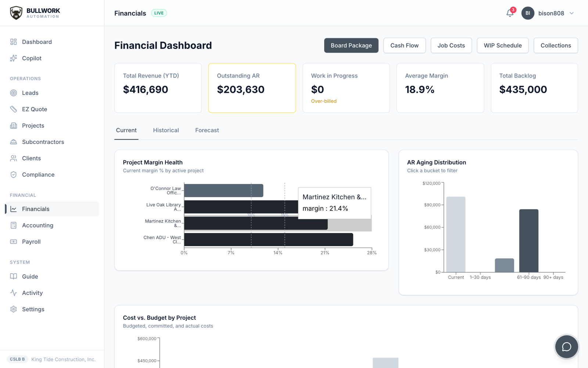This screenshot has height=368, width=588.
Task: Open Dashboard via its grid icon
Action: click(14, 42)
